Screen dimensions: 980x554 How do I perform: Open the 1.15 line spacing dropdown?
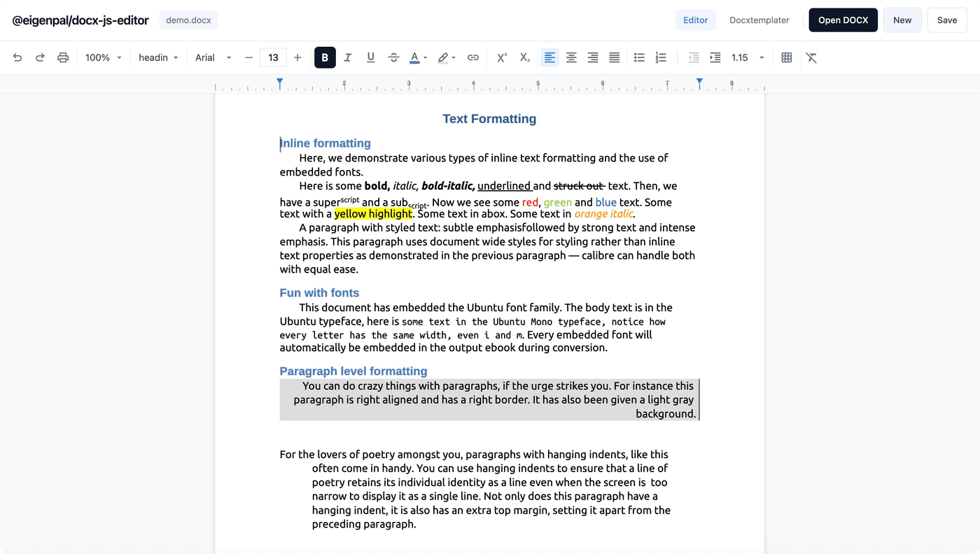click(748, 57)
